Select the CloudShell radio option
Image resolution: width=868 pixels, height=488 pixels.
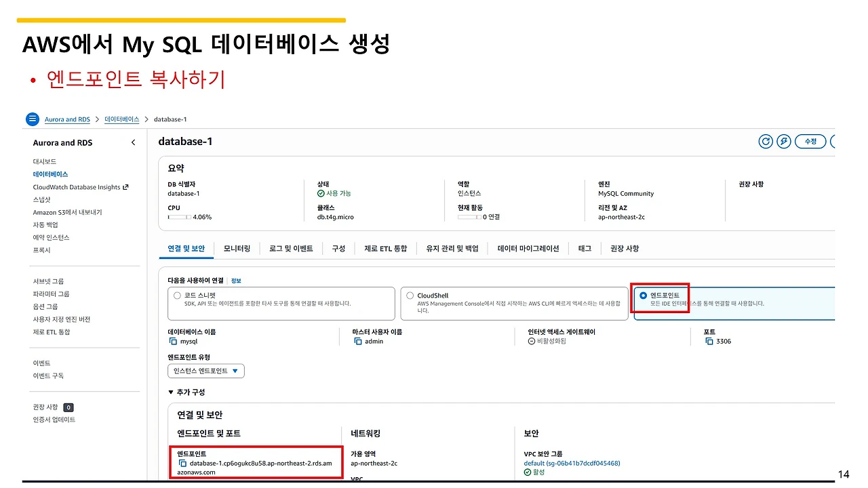click(410, 296)
